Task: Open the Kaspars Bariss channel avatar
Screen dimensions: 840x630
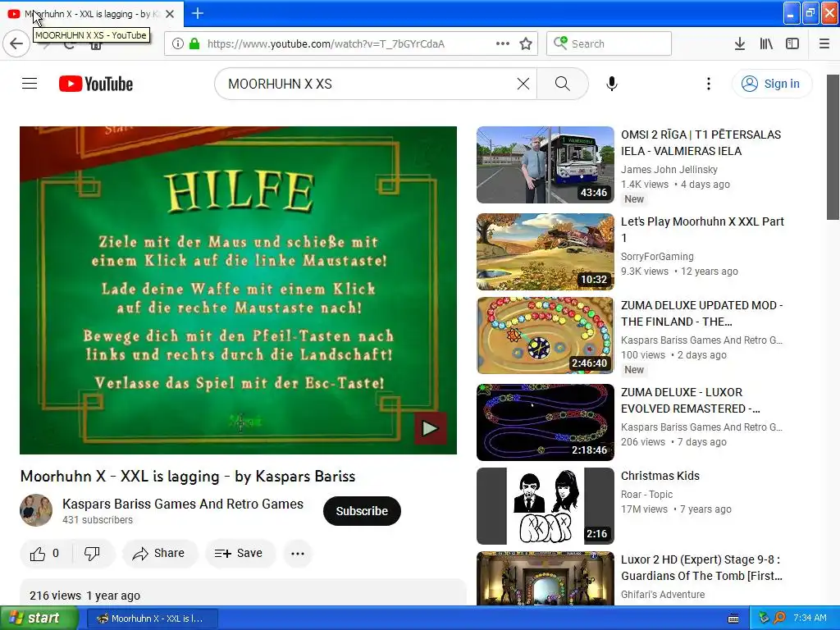Action: 36,510
